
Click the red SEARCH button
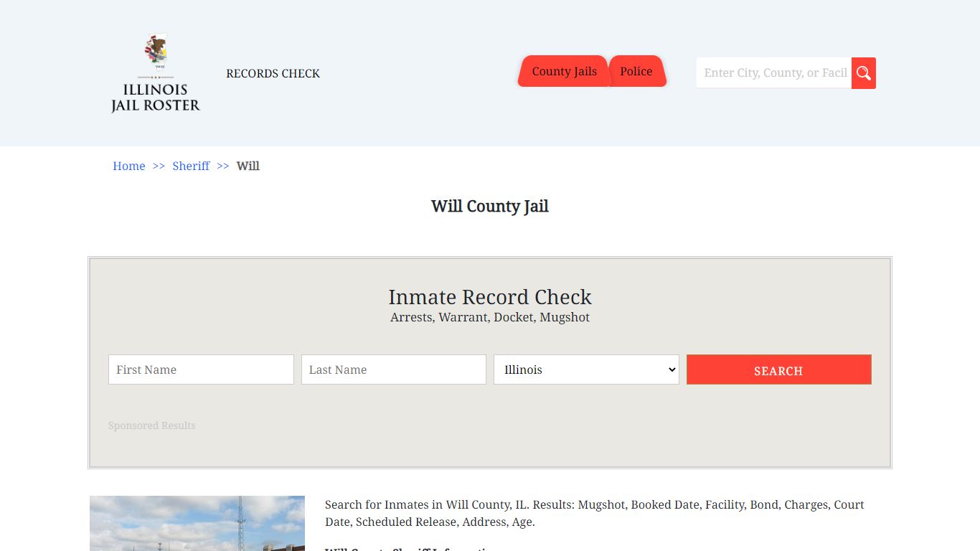point(779,369)
